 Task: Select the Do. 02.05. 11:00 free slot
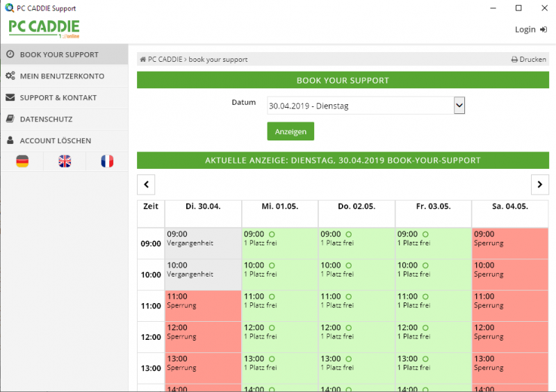point(357,305)
